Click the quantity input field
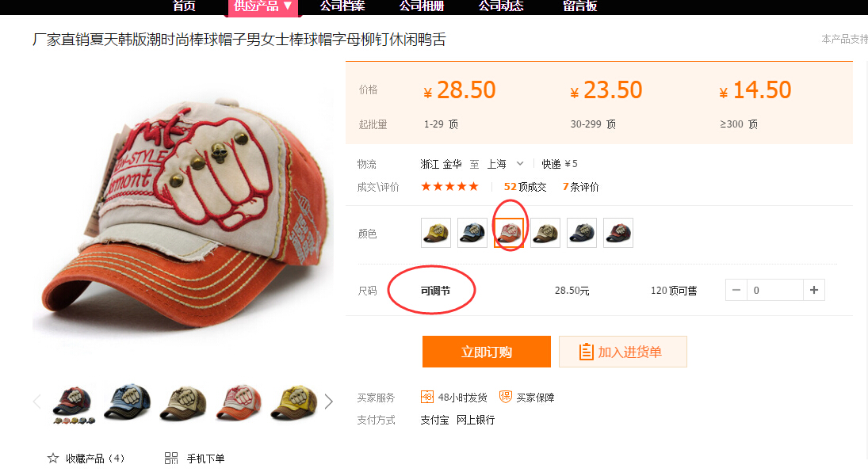This screenshot has height=472, width=868. pos(775,290)
